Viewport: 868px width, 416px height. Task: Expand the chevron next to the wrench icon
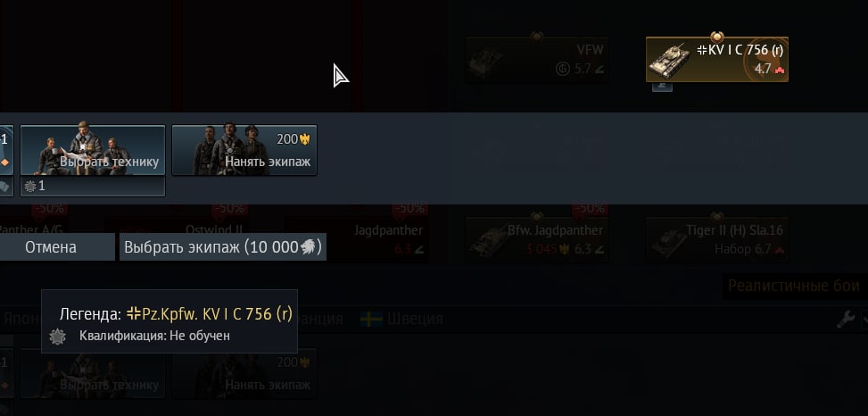pos(864,319)
